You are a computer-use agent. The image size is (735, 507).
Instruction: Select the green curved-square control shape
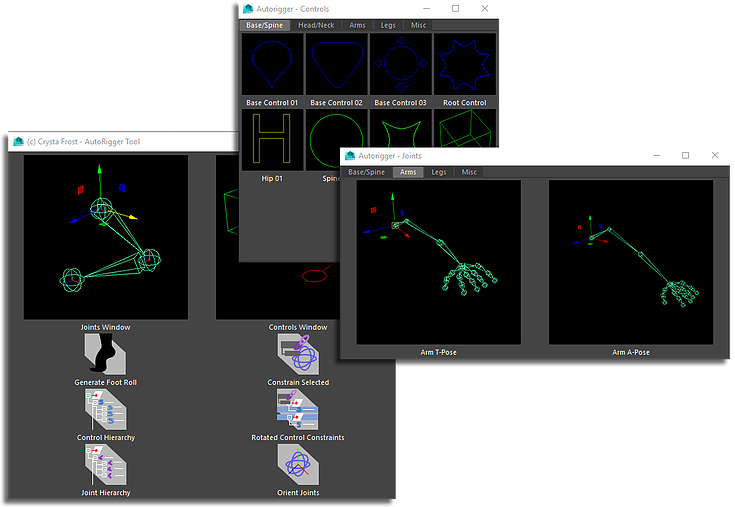pyautogui.click(x=401, y=128)
